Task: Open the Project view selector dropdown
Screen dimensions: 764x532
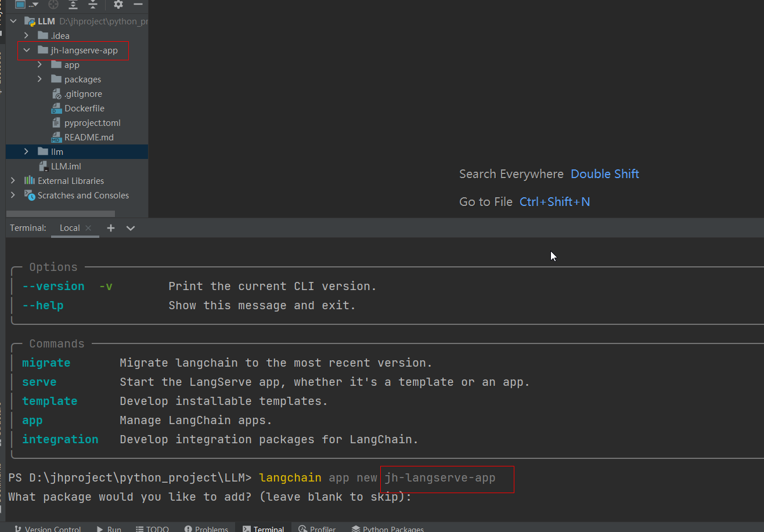Action: pos(28,4)
